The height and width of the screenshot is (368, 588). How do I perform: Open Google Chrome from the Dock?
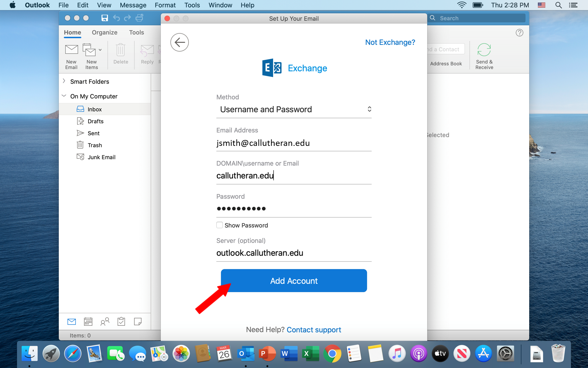click(332, 354)
